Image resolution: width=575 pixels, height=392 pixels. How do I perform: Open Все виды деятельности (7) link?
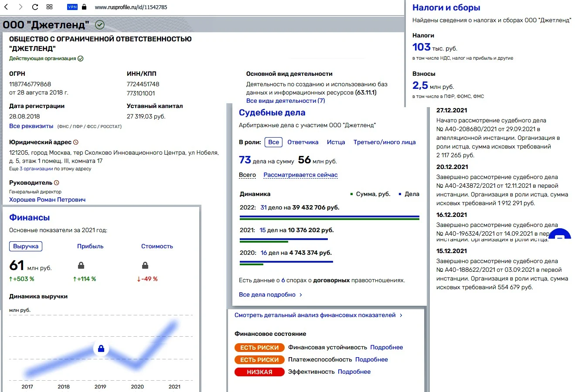click(286, 101)
